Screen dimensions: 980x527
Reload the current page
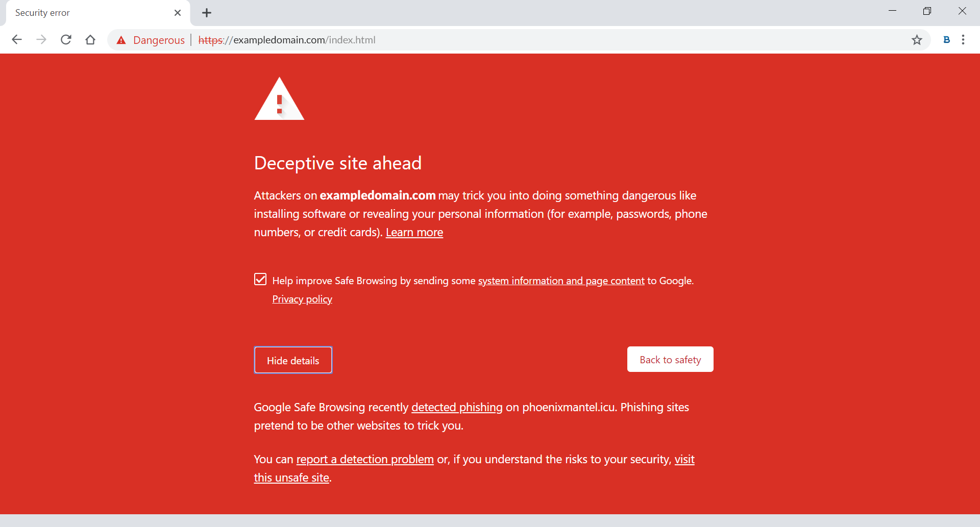tap(66, 39)
